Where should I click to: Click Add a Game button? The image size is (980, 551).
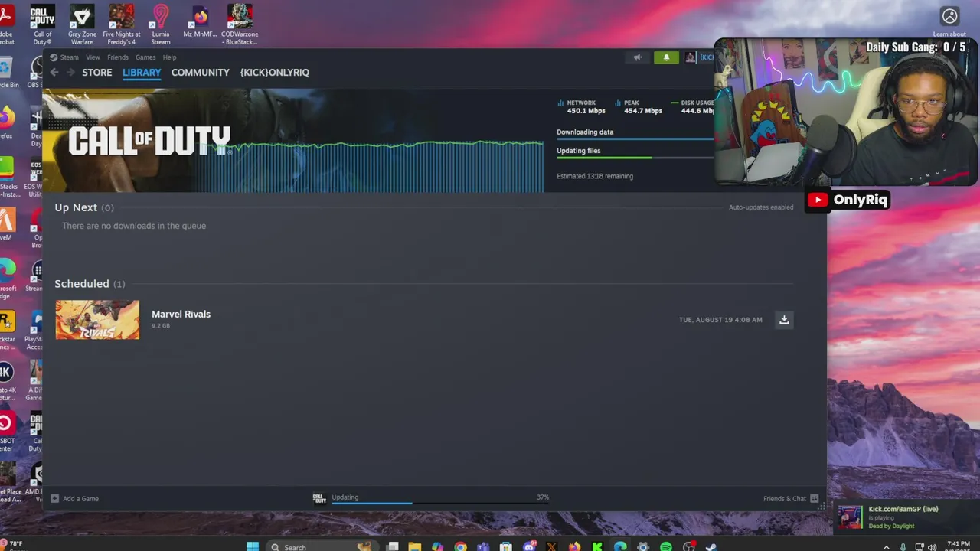(74, 498)
